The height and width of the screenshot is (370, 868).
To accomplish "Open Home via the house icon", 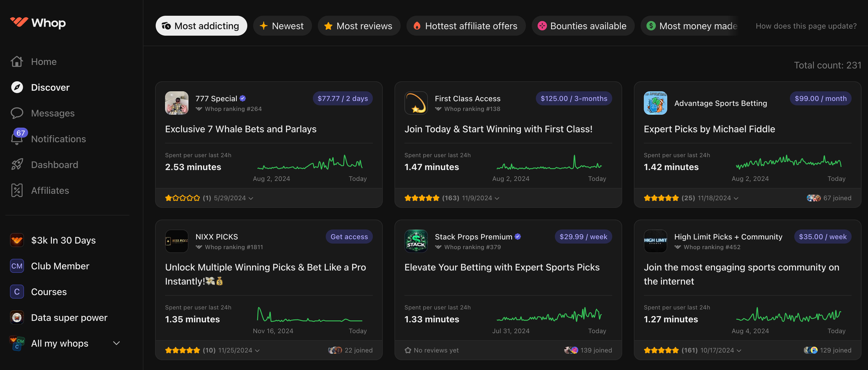I will tap(17, 62).
